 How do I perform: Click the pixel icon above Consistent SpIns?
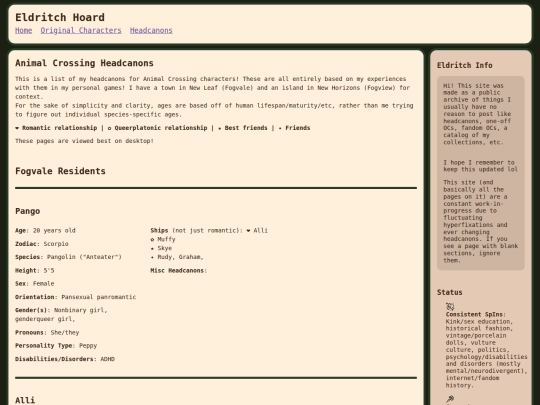coord(450,306)
